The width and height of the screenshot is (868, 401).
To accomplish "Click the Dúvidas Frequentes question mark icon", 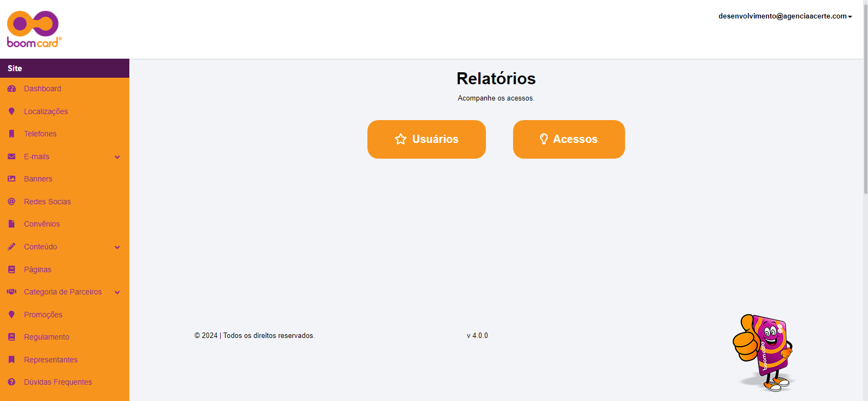I will click(11, 382).
